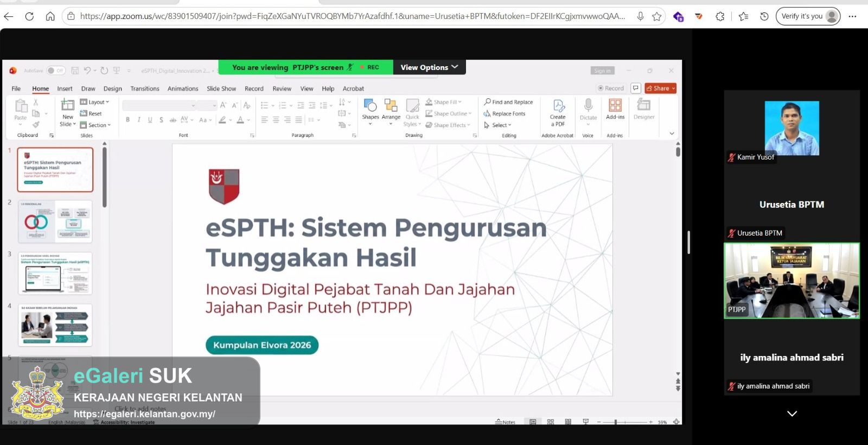Toggle center text alignment

click(276, 120)
